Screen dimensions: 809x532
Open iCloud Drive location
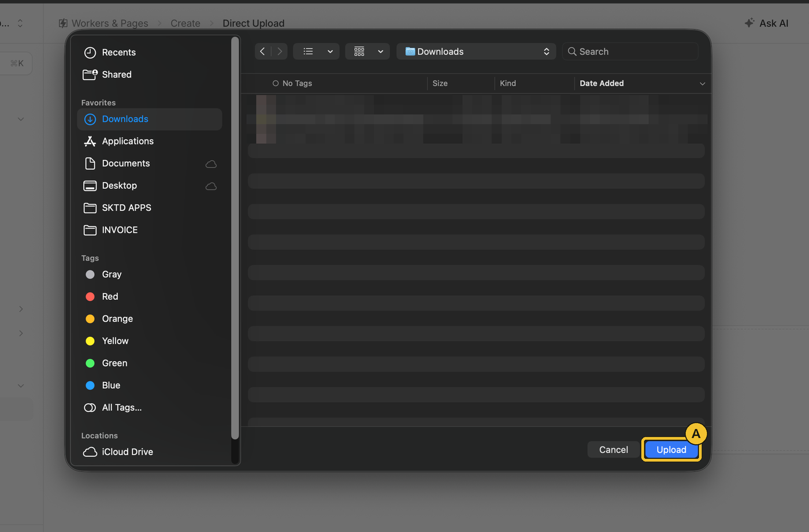(150, 452)
